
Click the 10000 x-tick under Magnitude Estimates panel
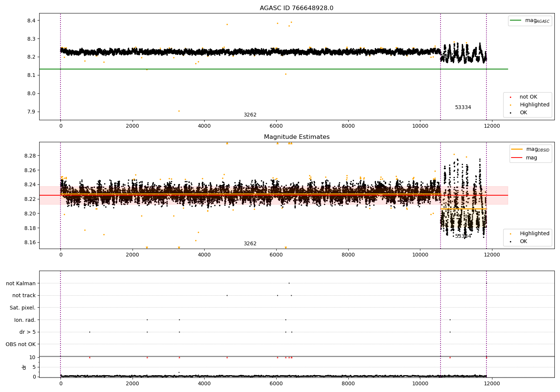click(420, 255)
